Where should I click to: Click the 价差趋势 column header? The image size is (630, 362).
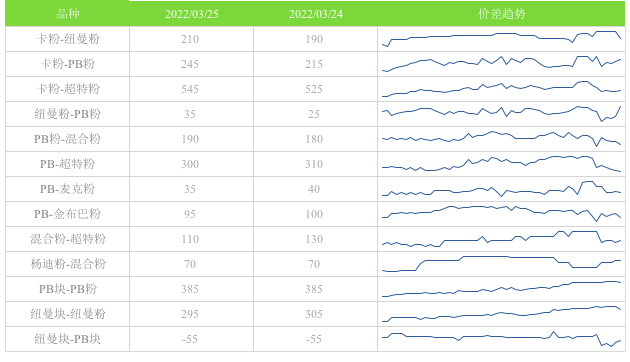[x=501, y=14]
